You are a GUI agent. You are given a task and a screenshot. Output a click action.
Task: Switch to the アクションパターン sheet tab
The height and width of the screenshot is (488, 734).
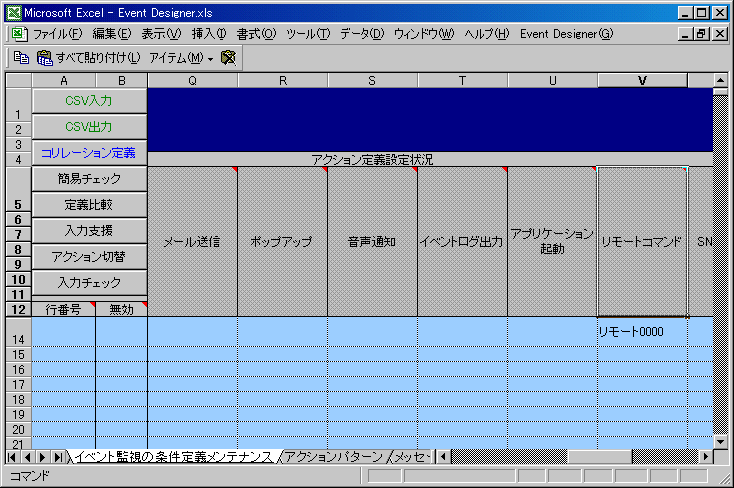point(333,457)
